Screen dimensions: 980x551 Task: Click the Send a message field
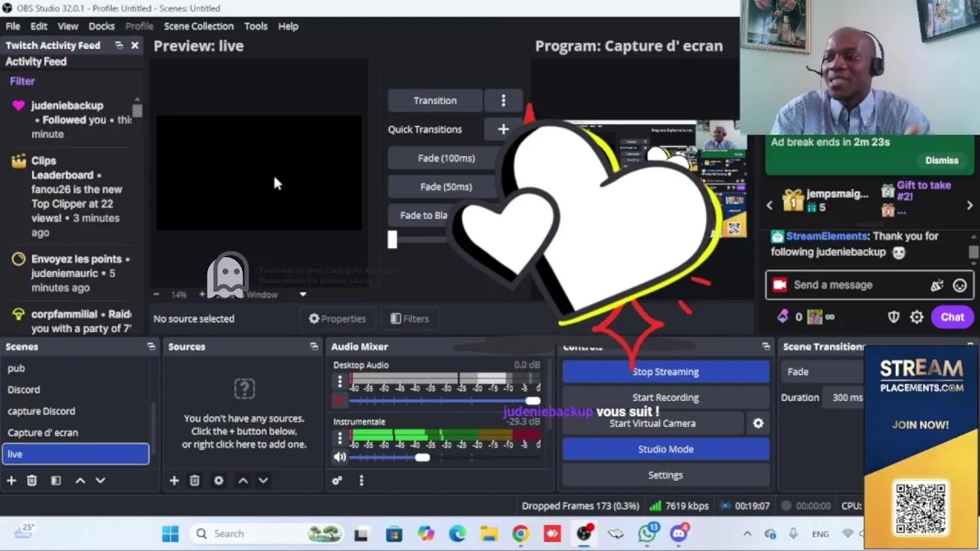[x=870, y=285]
